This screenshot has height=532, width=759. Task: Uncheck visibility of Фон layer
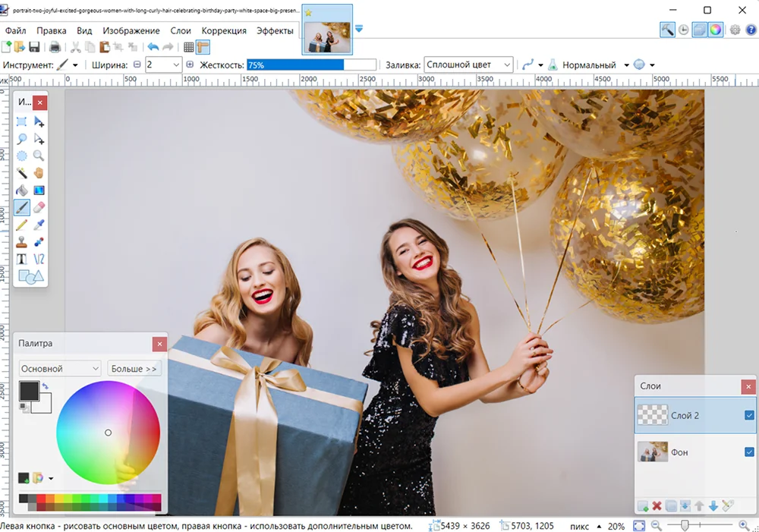(x=749, y=452)
